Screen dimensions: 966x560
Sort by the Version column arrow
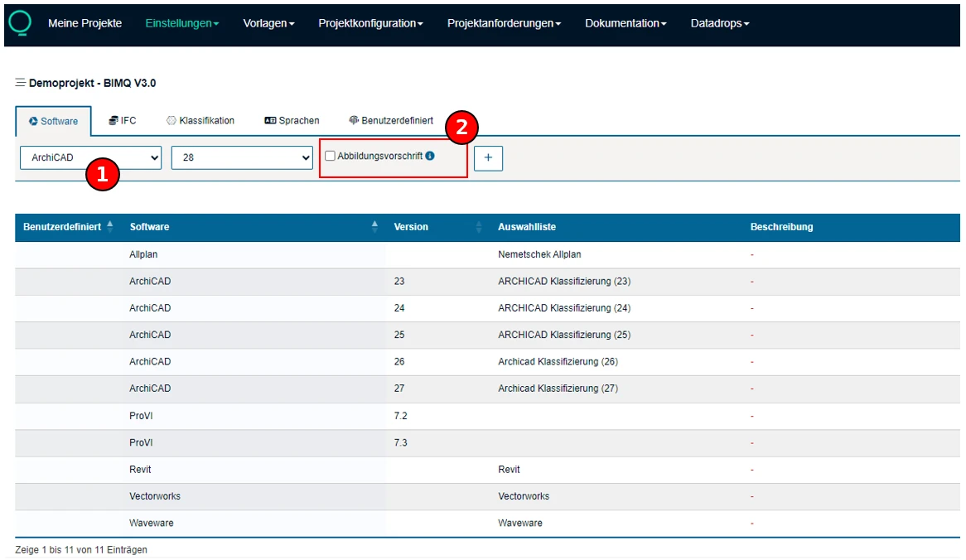(x=479, y=226)
